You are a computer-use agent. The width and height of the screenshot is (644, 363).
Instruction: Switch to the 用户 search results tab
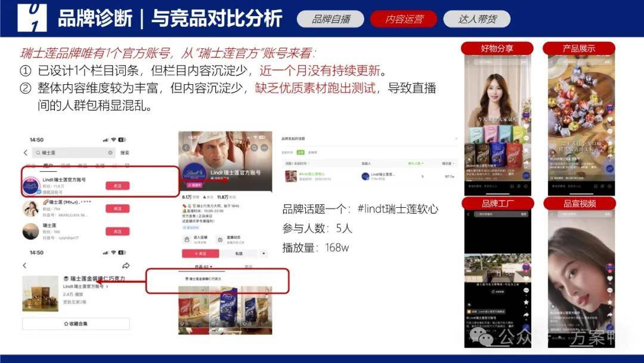(48, 165)
